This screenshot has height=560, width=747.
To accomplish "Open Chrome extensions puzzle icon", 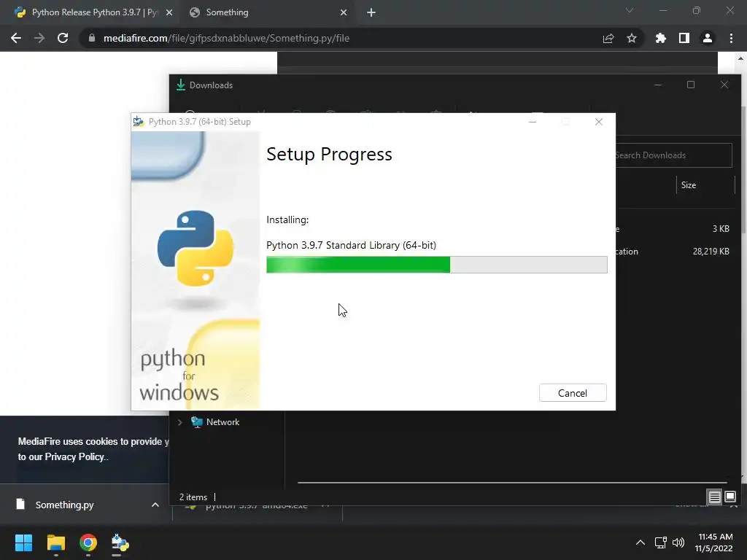I will coord(661,38).
